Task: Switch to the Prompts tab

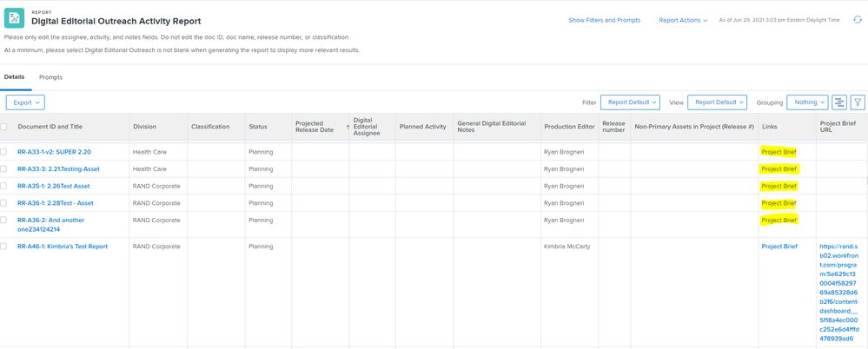Action: (x=50, y=77)
